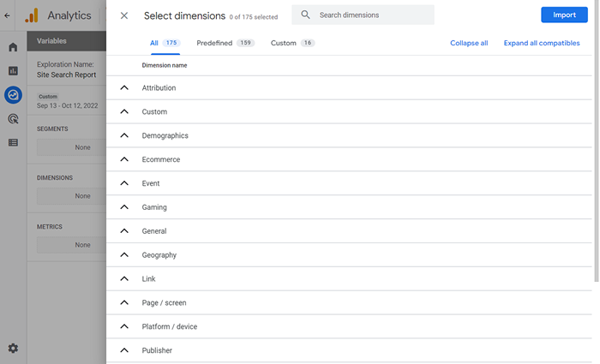This screenshot has height=364, width=600.
Task: Click the vertical scrollbar of dimensions list
Action: tap(597, 141)
